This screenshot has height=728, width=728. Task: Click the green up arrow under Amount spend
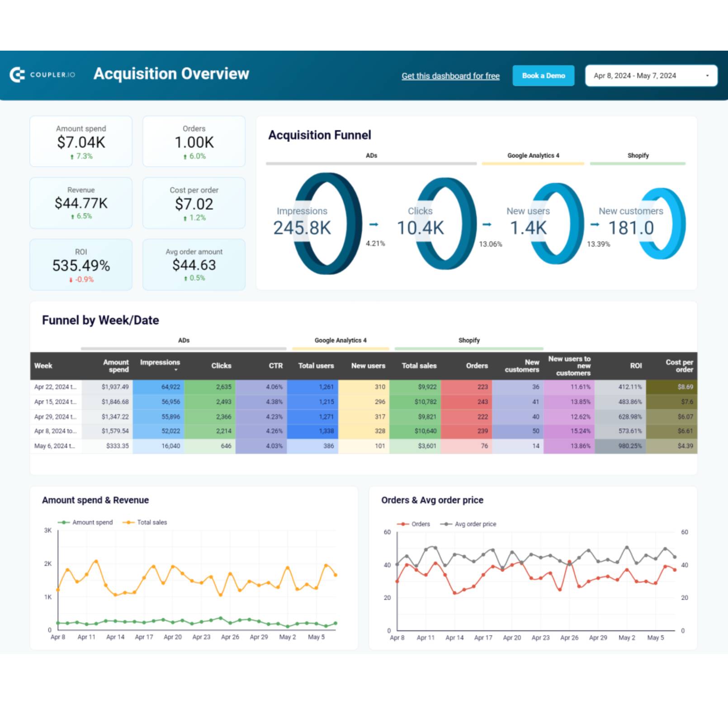click(72, 157)
